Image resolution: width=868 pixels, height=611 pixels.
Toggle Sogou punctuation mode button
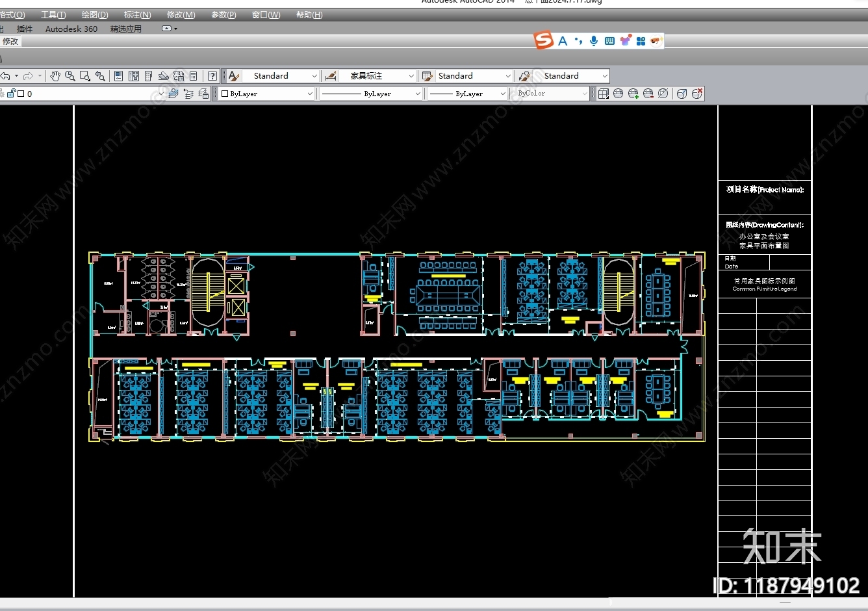tap(578, 41)
